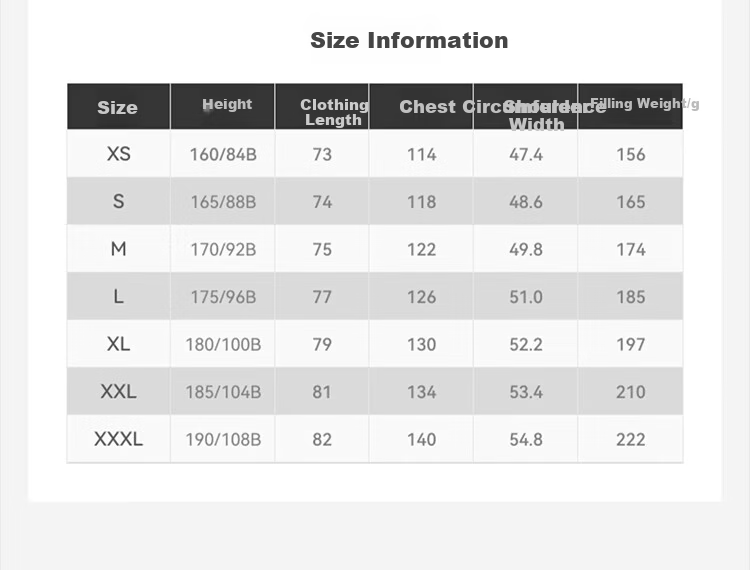Viewport: 750px width, 570px height.
Task: Click the Height column header
Action: (x=227, y=104)
